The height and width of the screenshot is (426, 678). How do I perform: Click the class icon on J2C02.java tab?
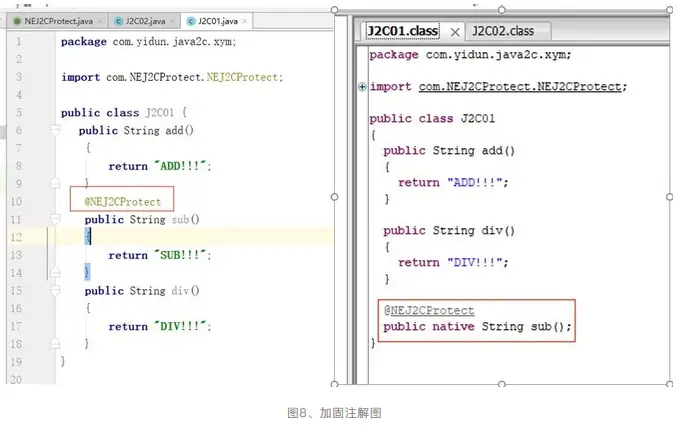pos(118,21)
